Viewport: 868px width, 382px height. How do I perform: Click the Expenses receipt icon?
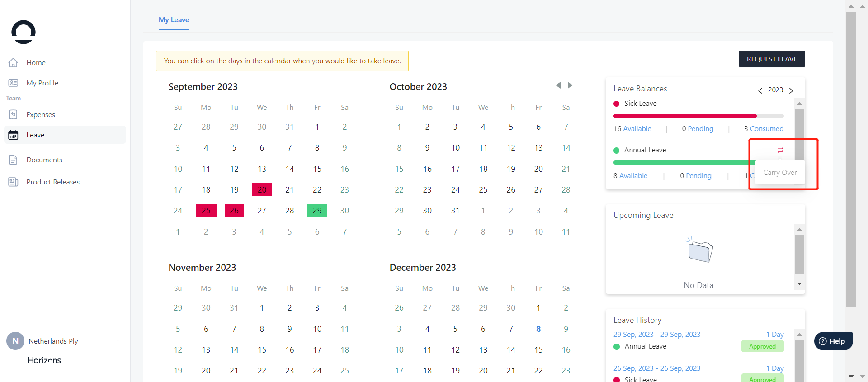point(14,115)
